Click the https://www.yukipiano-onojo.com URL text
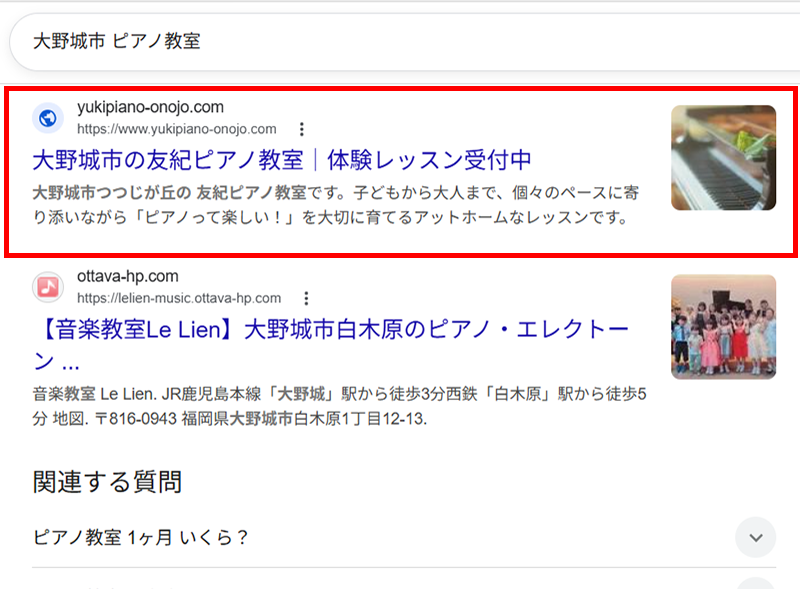 [177, 129]
